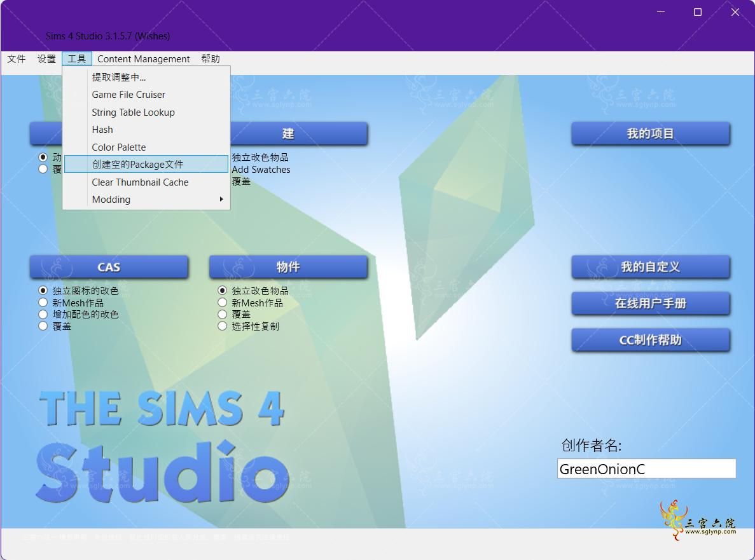The image size is (755, 560).
Task: Select CAS 覆盖 radio option
Action: coord(43,326)
